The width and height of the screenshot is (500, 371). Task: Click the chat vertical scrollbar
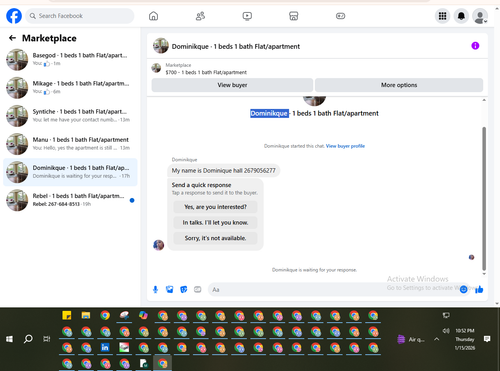(484, 199)
